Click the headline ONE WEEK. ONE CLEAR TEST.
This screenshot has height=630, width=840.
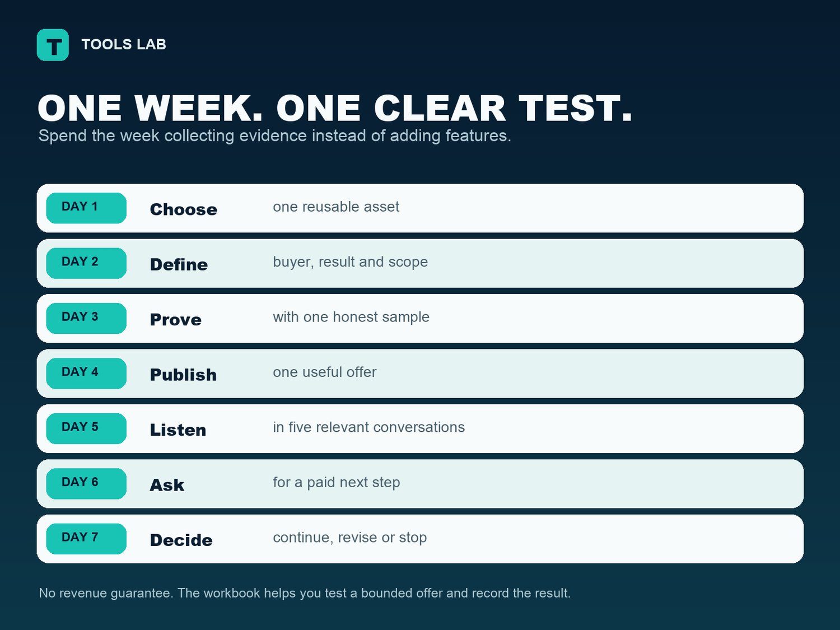click(x=335, y=108)
